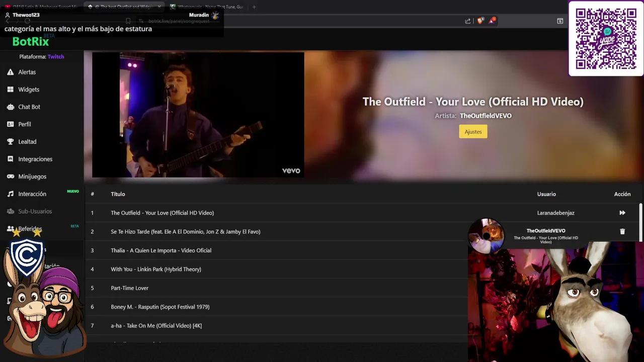This screenshot has width=644, height=362.
Task: Open Widgets via its grid icon
Action: click(x=10, y=89)
